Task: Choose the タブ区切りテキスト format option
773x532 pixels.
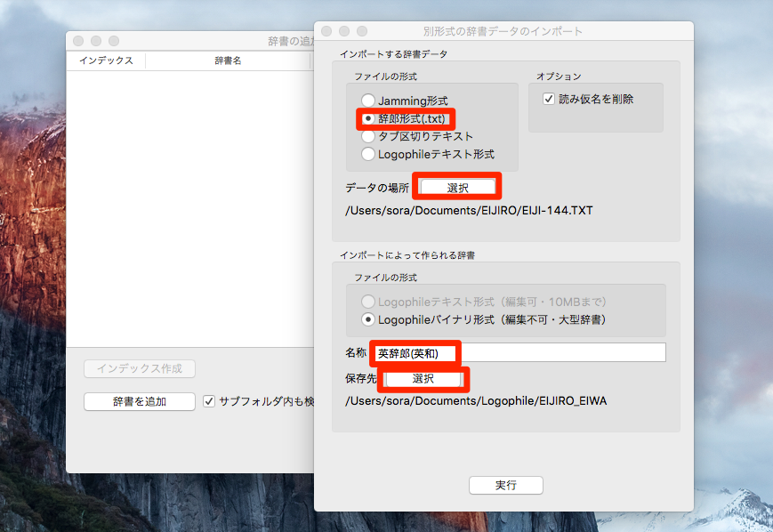Action: coord(368,136)
